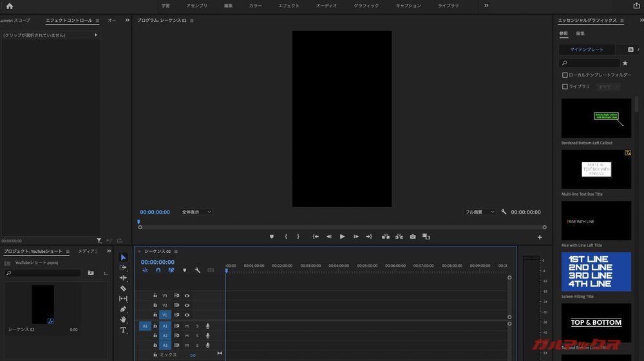Check the Library checkbox
Screen dimensions: 644x361
(565, 87)
